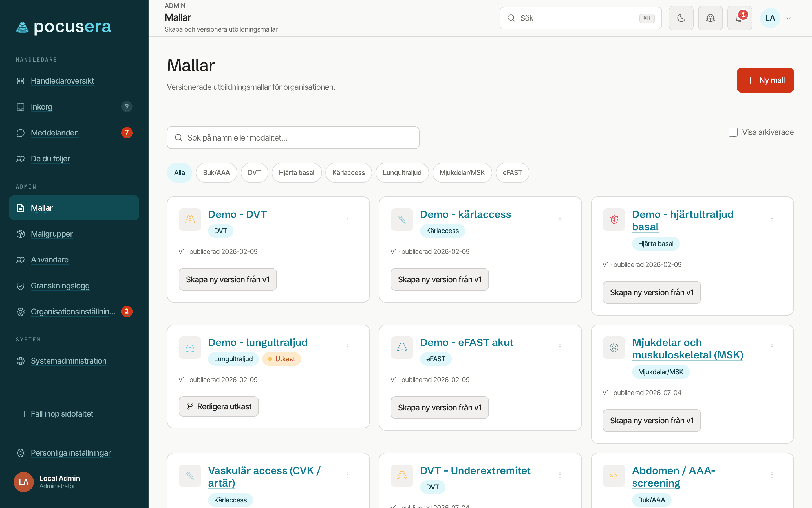
Task: Click Demo - eFAST akut icon
Action: click(402, 347)
